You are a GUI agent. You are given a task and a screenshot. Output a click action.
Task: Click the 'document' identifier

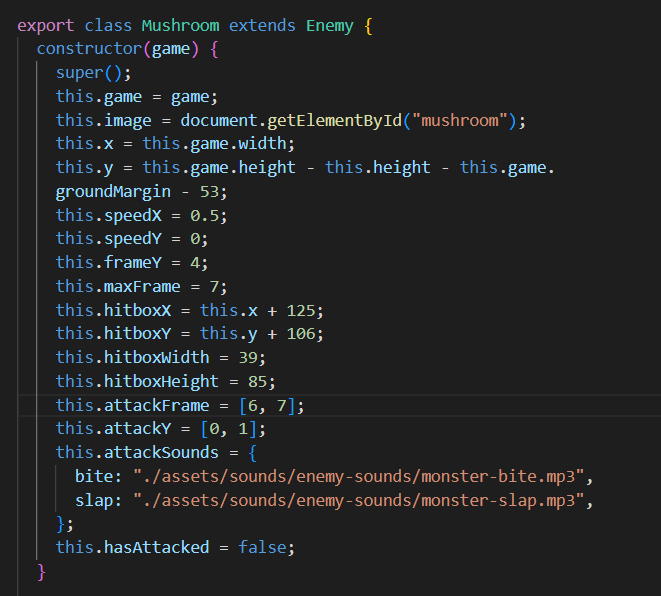(219, 121)
